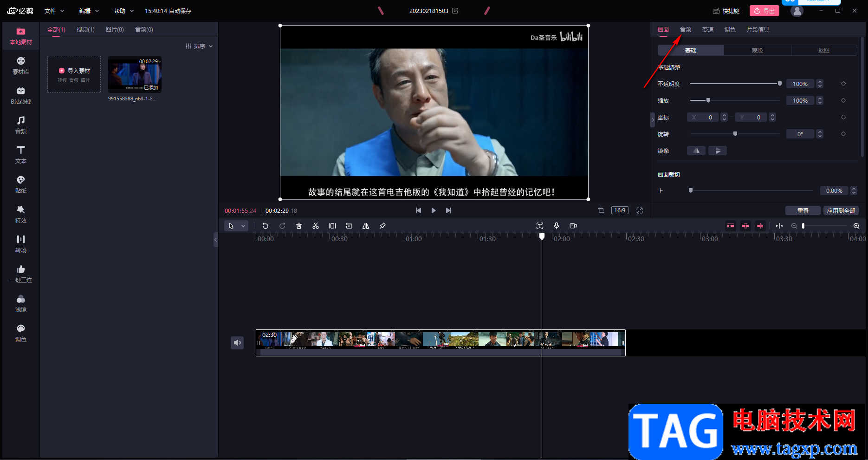Click 导入素材 import material
Viewport: 868px width, 460px height.
tap(74, 74)
